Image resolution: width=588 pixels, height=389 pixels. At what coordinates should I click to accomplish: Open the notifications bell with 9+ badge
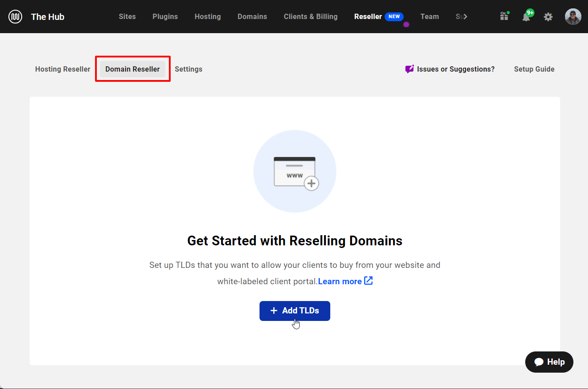[x=527, y=16]
